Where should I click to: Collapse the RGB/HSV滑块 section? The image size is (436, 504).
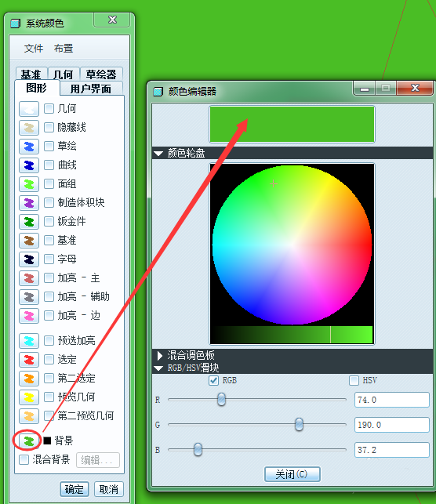coord(158,368)
